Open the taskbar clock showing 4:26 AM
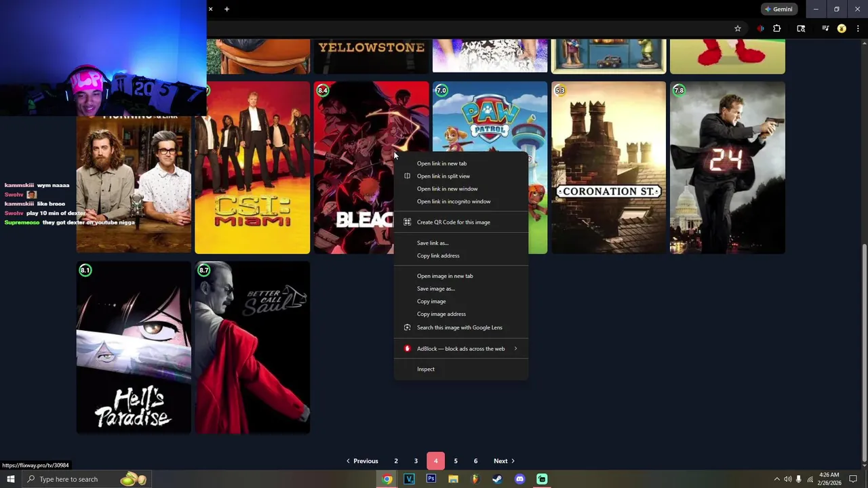The height and width of the screenshot is (488, 868). tap(829, 479)
